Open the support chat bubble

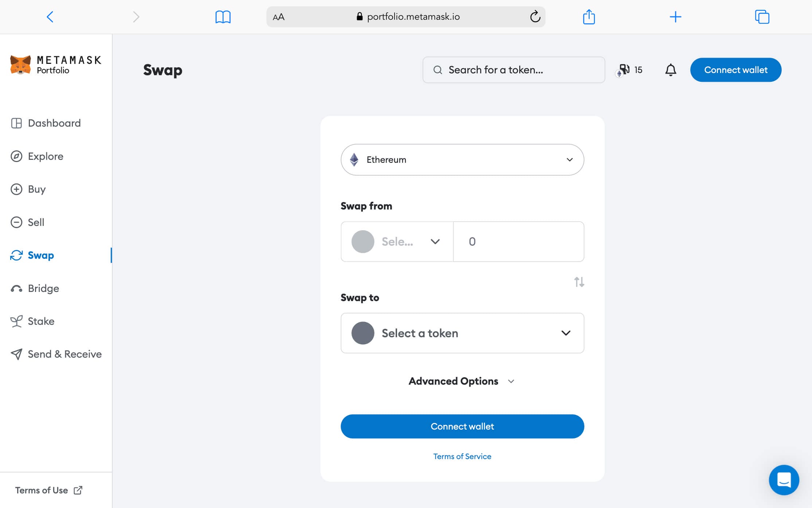(784, 480)
